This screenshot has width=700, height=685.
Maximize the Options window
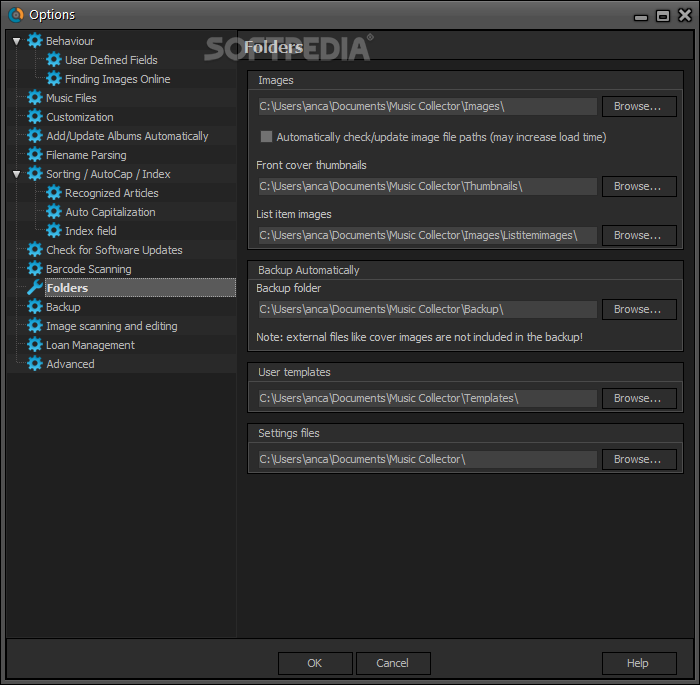[x=662, y=16]
